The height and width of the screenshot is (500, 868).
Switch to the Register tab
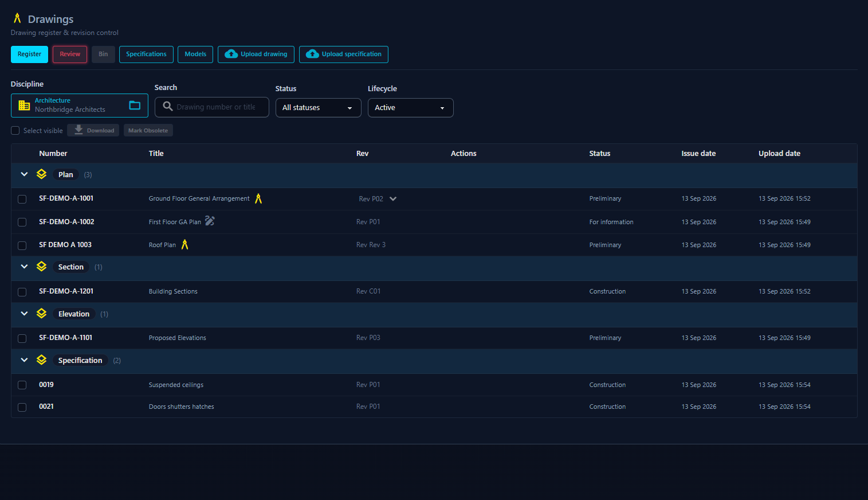coord(29,54)
